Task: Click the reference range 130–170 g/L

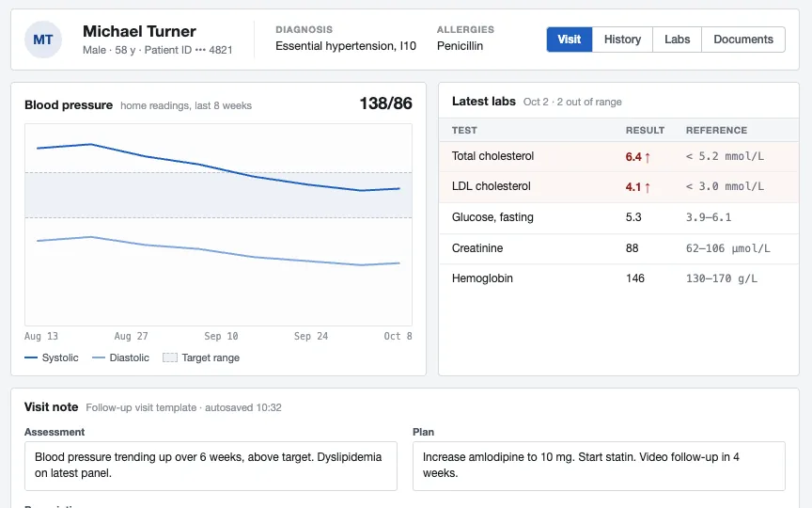Action: [x=722, y=278]
